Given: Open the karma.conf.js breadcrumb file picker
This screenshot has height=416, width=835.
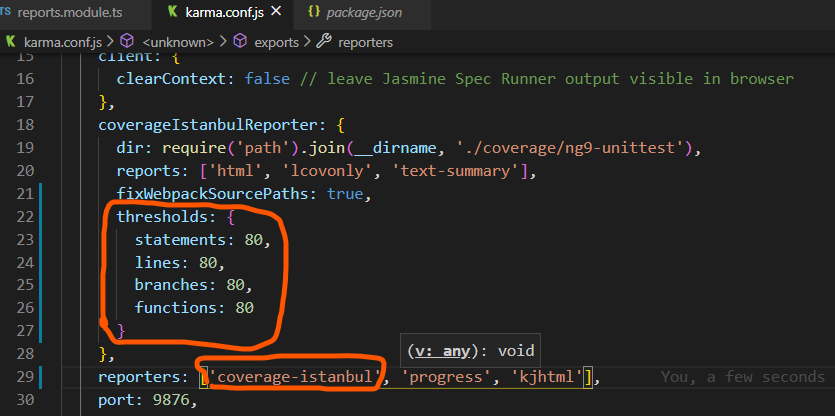Looking at the screenshot, I should (x=63, y=42).
